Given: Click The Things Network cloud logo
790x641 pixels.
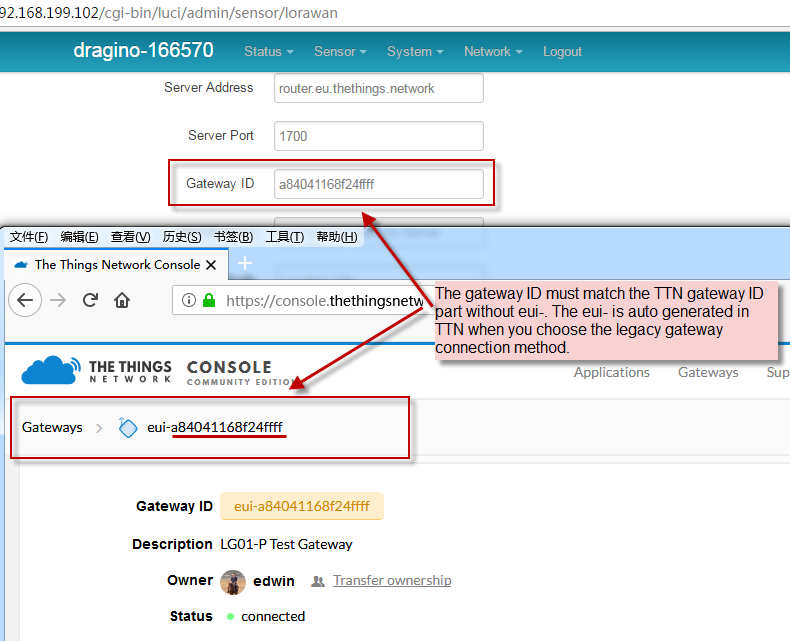Looking at the screenshot, I should click(51, 370).
